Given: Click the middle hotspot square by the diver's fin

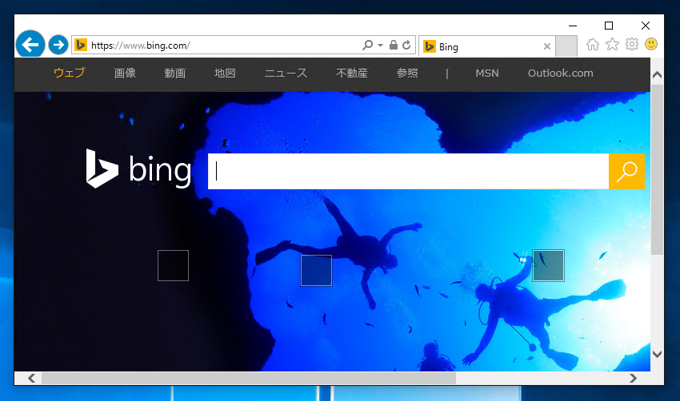Looking at the screenshot, I should pyautogui.click(x=317, y=271).
